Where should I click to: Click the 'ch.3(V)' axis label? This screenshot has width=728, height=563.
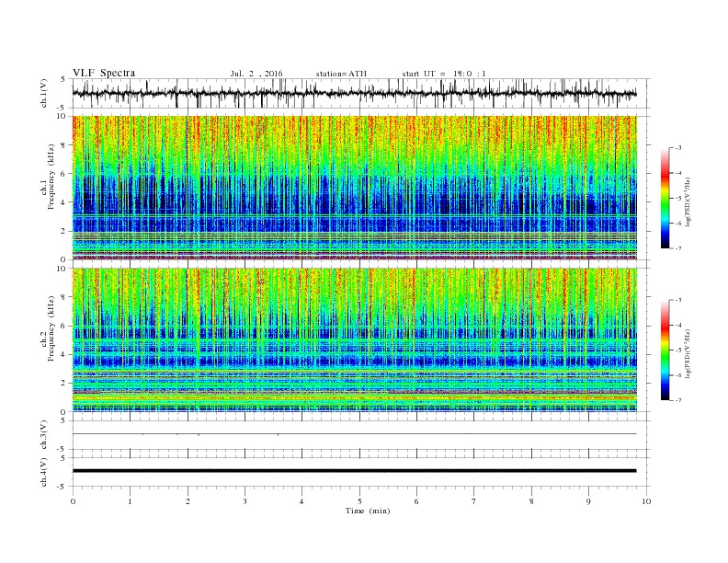[44, 435]
